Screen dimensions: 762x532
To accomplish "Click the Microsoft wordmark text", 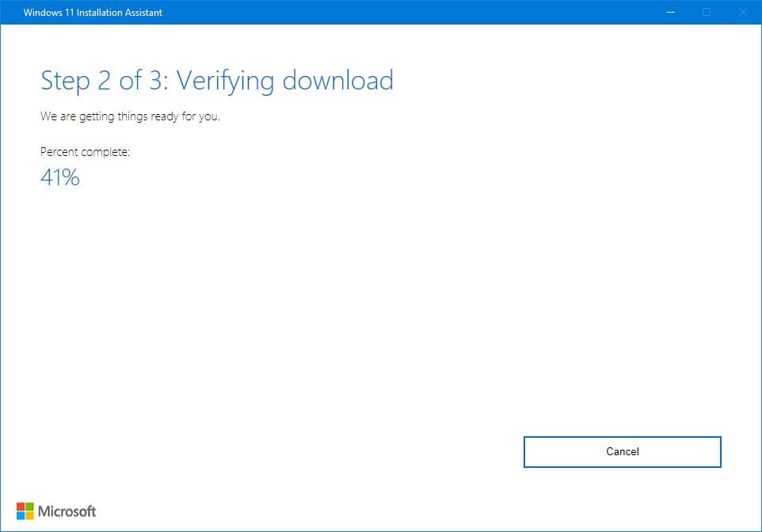I will tap(67, 511).
